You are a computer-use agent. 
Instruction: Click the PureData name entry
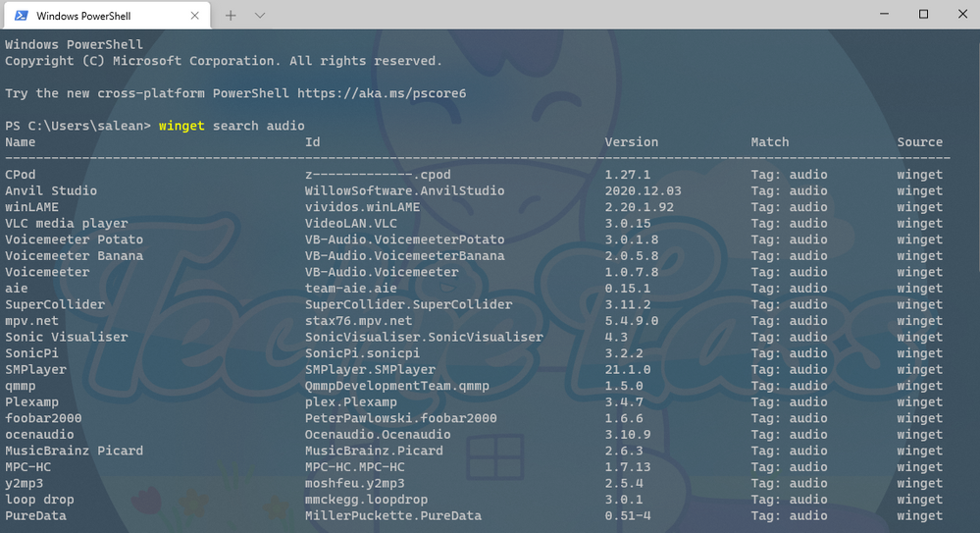click(x=35, y=516)
